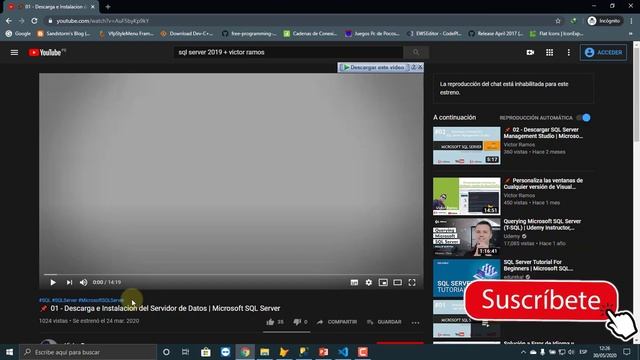The width and height of the screenshot is (640, 360).
Task: Open the Querying Microsoft SQL Server video title
Action: pyautogui.click(x=542, y=224)
